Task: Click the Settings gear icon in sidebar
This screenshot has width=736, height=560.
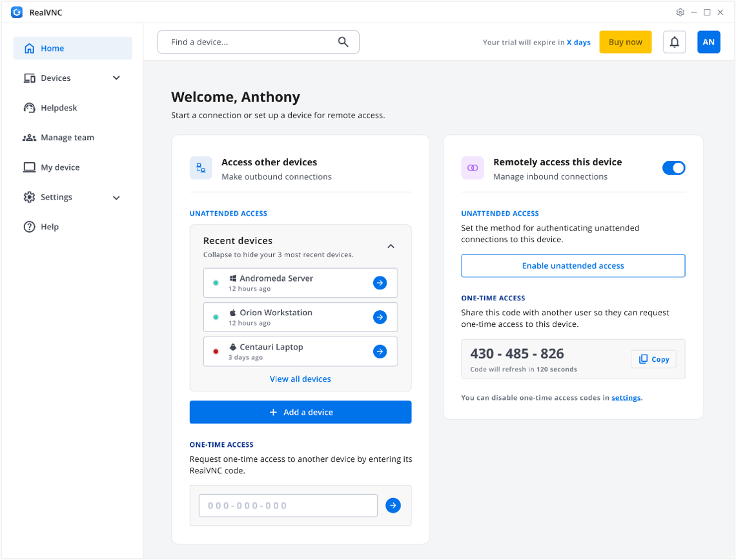Action: coord(30,197)
